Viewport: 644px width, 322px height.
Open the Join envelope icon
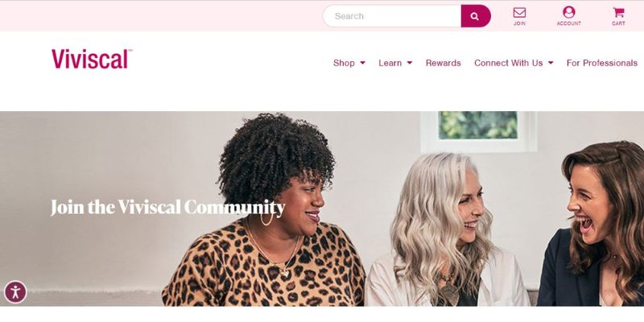pos(519,12)
